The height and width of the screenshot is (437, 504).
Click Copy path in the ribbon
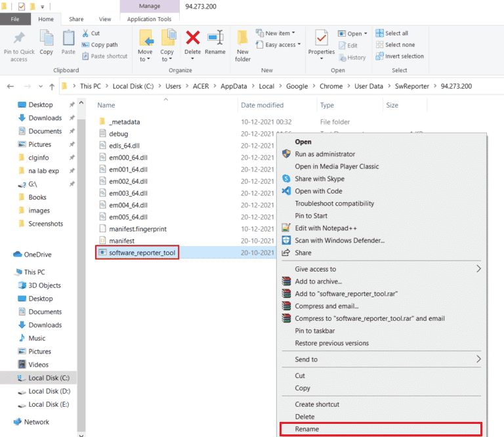point(100,45)
